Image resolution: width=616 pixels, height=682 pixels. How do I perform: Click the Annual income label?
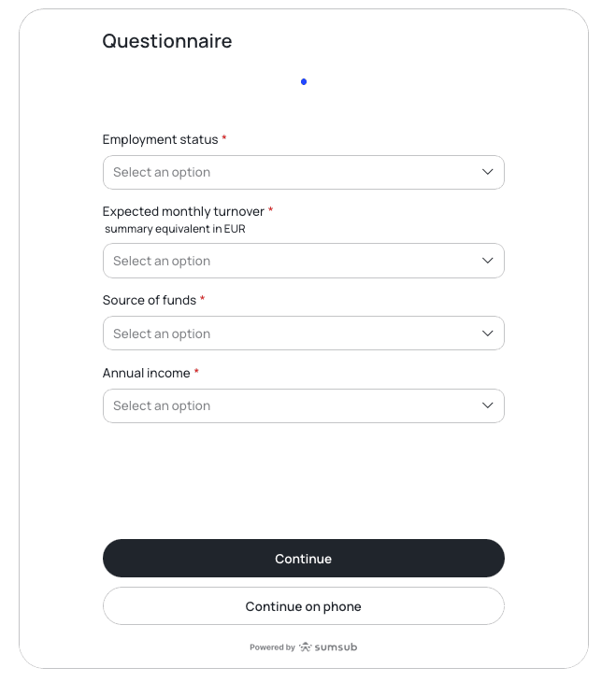146,373
